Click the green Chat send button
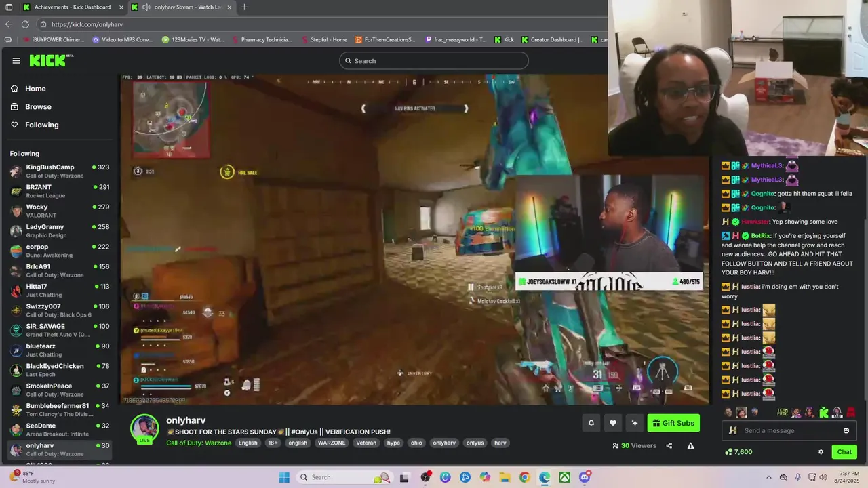 coord(844,452)
